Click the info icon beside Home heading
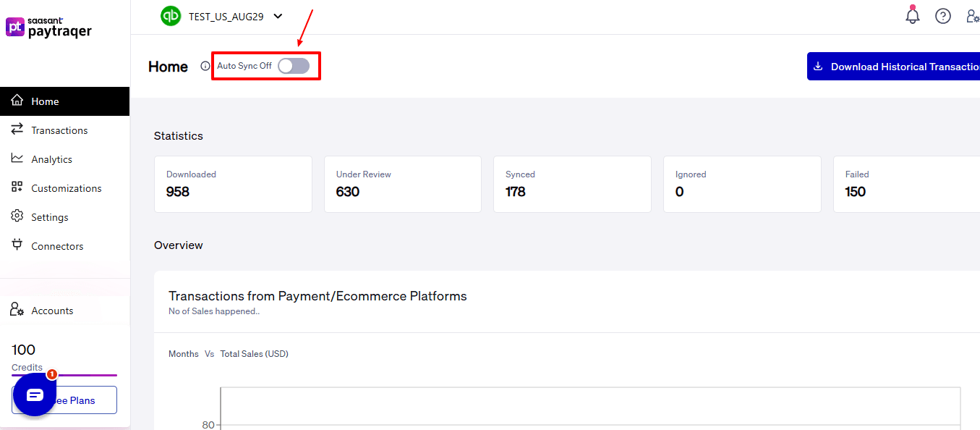The image size is (980, 430). [x=205, y=67]
